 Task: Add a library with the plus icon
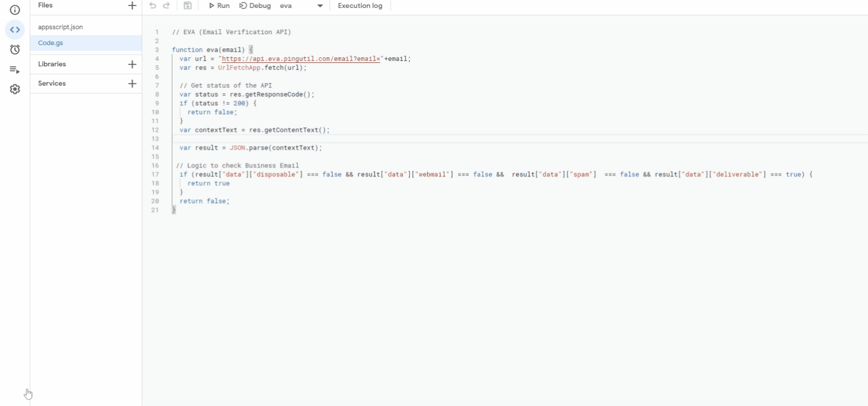[132, 64]
